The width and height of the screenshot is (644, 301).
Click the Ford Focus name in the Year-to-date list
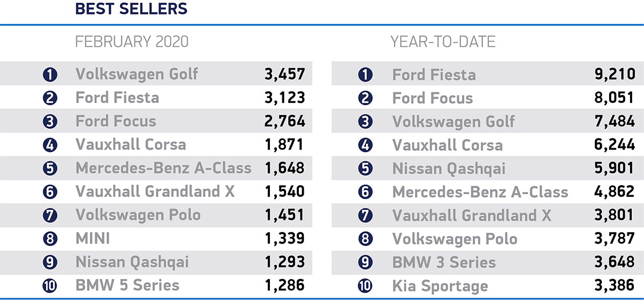433,98
